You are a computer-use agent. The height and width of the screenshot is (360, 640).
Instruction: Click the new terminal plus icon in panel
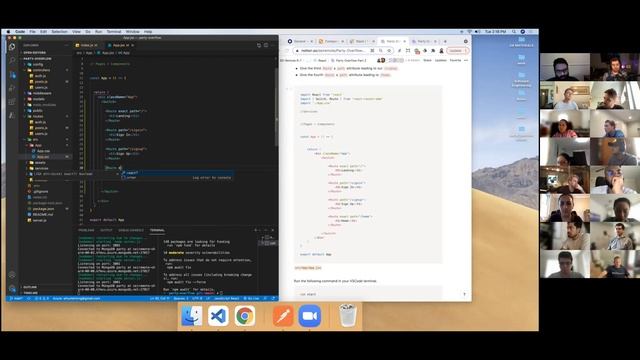click(256, 230)
